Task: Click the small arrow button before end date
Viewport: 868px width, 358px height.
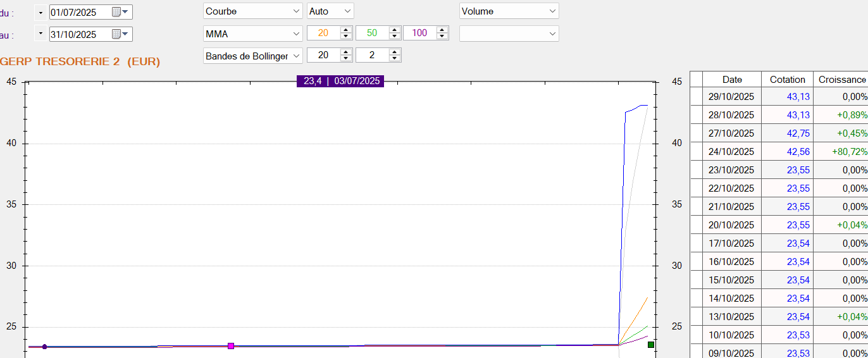Action: [x=42, y=34]
